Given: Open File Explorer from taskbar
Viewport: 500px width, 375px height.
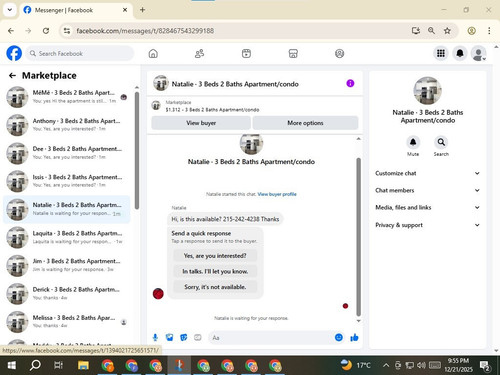Looking at the screenshot, I should 83,365.
